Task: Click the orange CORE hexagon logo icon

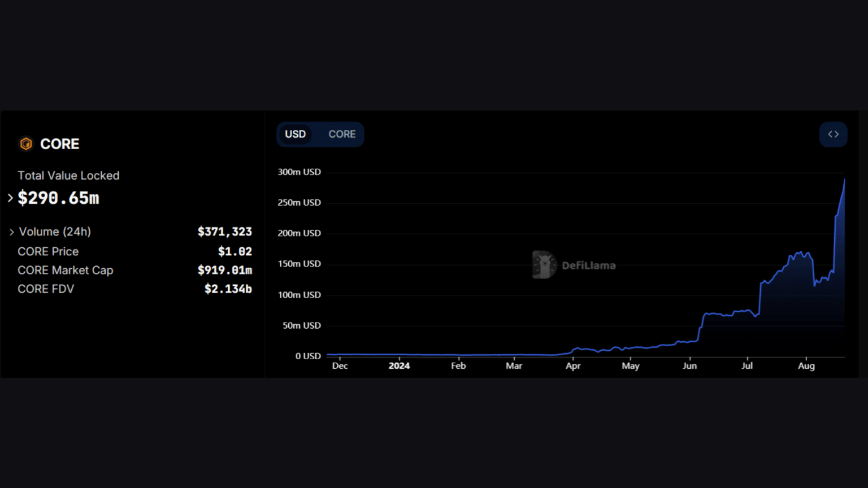Action: point(26,144)
